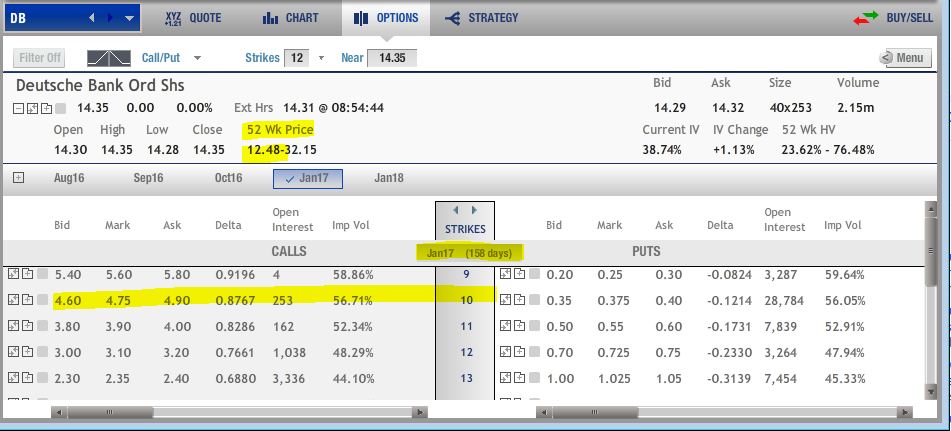Go to previous symbol with the left arrow by DB
Viewport: 951px width, 431px height.
[92, 18]
